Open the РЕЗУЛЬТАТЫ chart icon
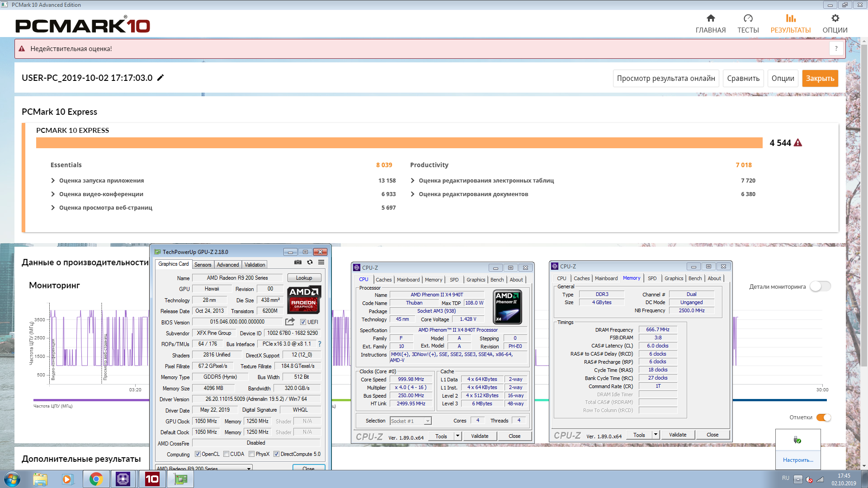The height and width of the screenshot is (488, 868). pos(791,18)
